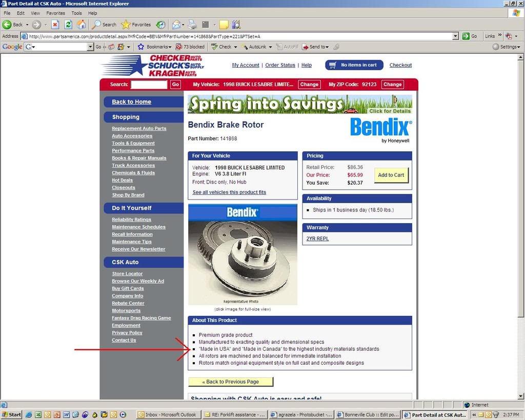525x420 pixels.
Task: Click the shopping cart icon
Action: [332, 65]
